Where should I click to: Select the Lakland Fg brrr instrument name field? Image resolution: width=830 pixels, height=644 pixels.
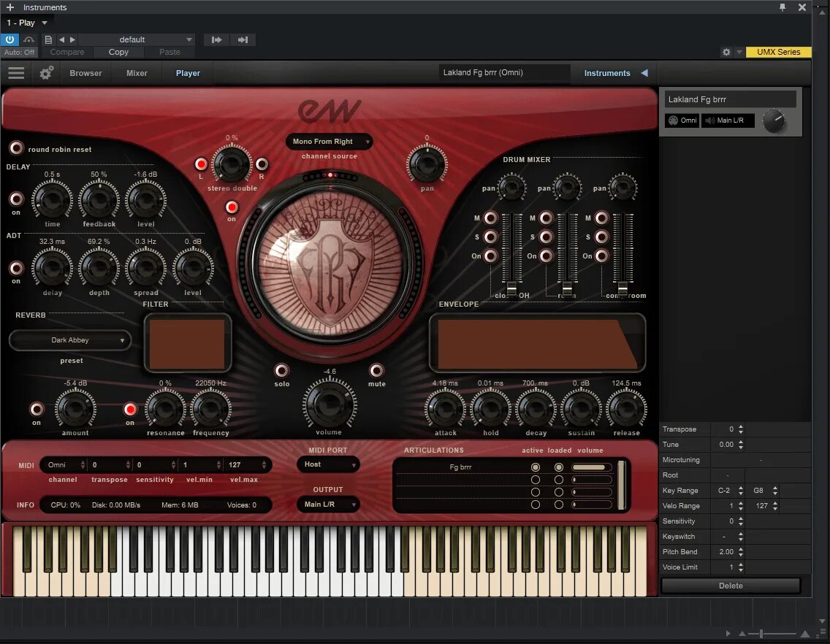731,99
